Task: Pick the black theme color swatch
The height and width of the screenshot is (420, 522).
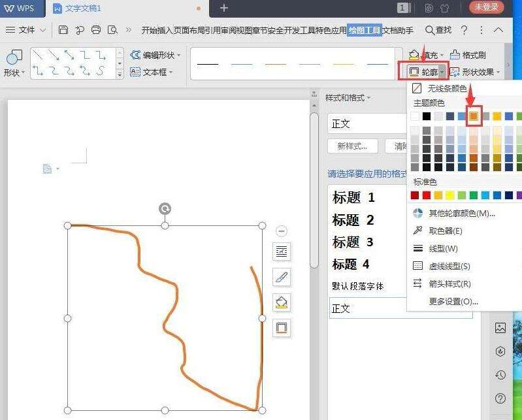Action: point(427,116)
